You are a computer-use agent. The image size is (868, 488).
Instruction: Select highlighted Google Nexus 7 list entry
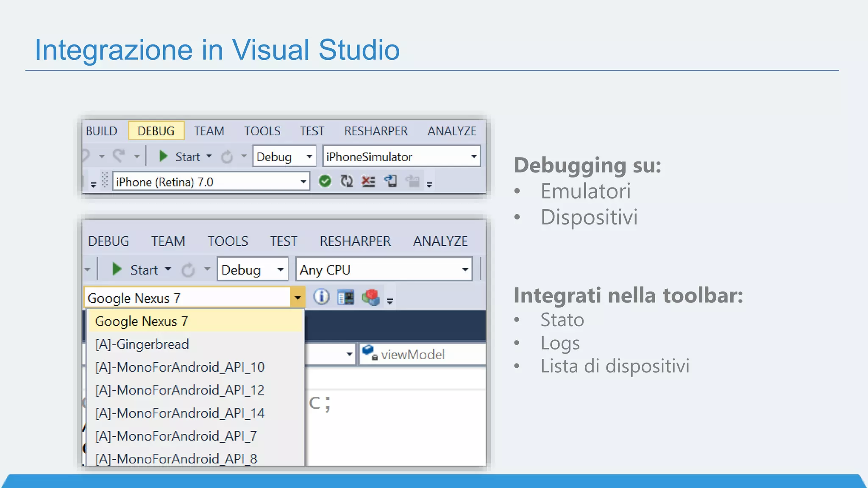coord(195,321)
